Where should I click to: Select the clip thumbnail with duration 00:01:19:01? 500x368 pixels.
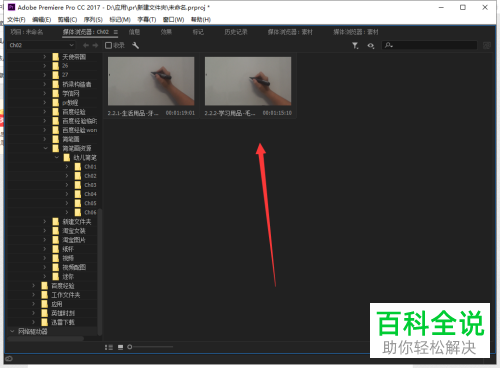click(151, 81)
